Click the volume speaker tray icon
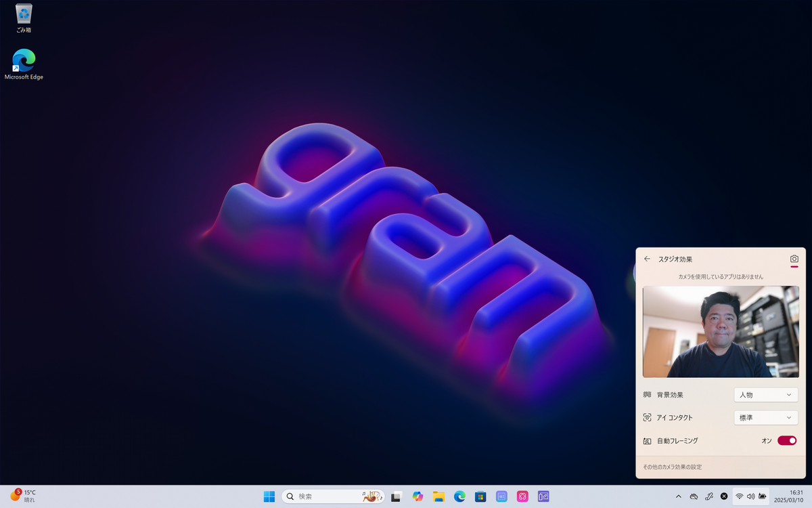 tap(750, 496)
